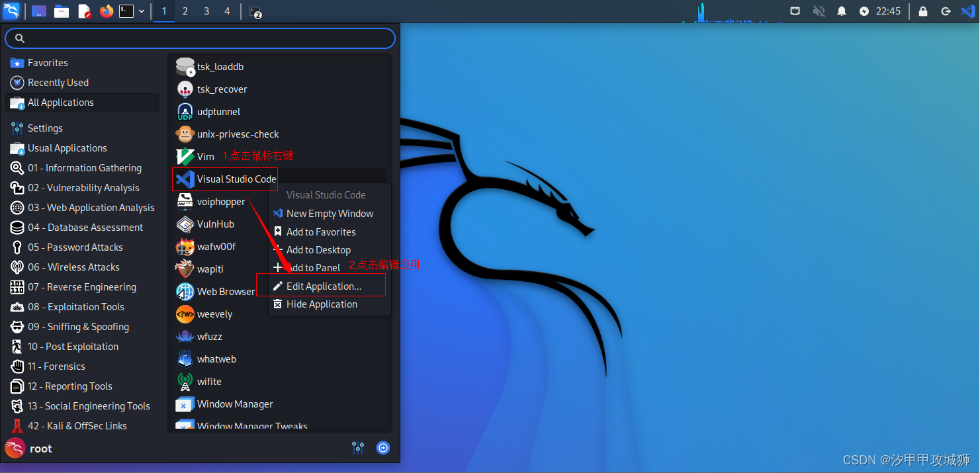Choose Hide Application in context menu

[330, 304]
